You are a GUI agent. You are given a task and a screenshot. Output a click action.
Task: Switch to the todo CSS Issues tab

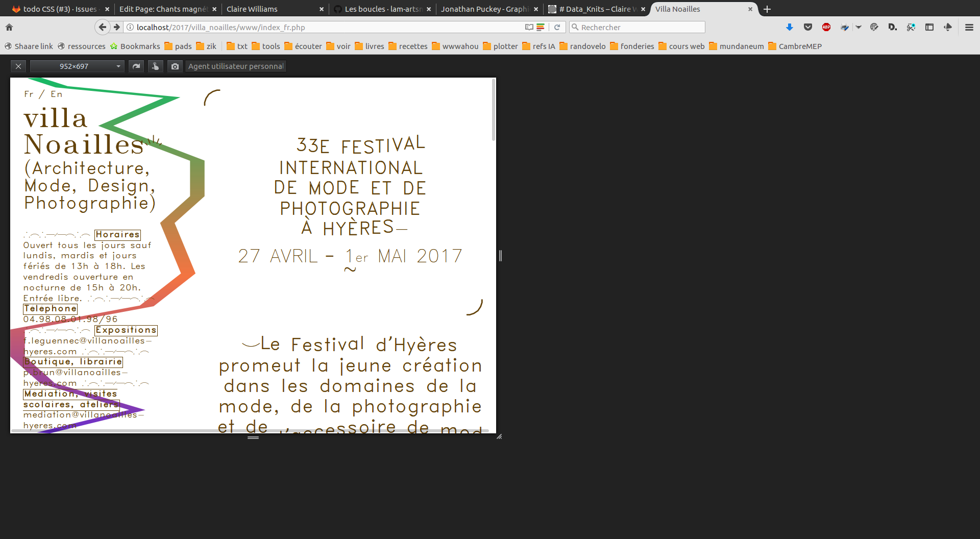click(x=59, y=9)
